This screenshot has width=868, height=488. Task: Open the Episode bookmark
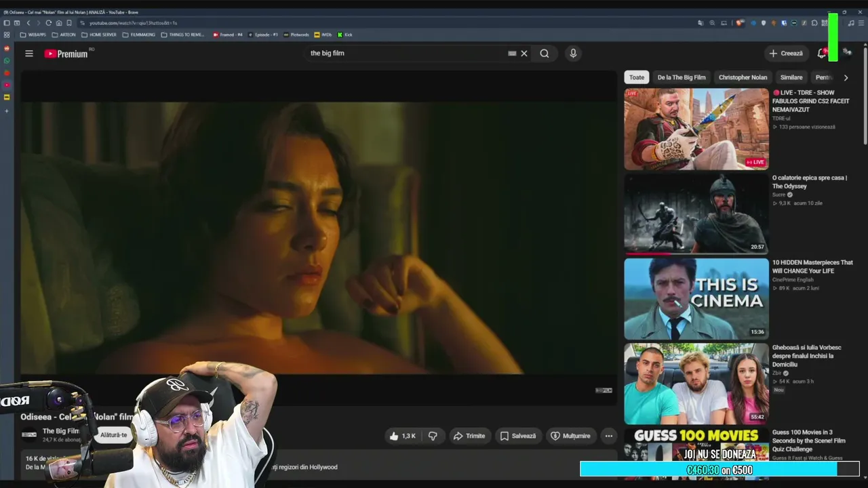pos(263,35)
